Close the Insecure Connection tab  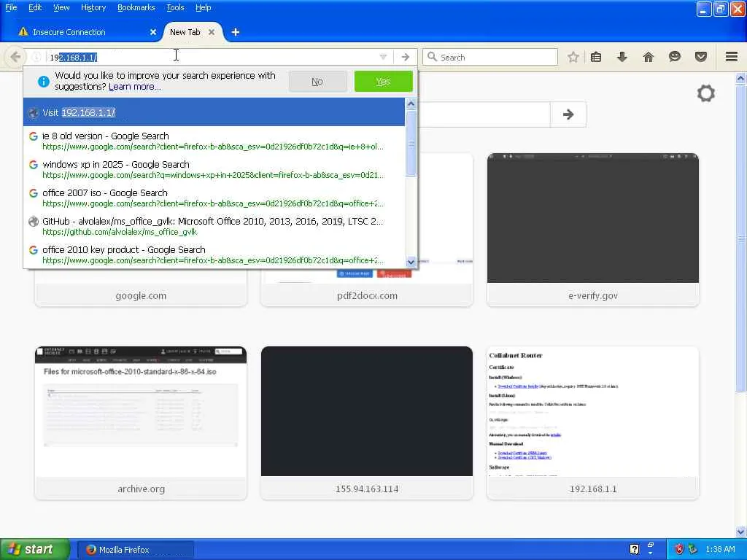tap(153, 32)
